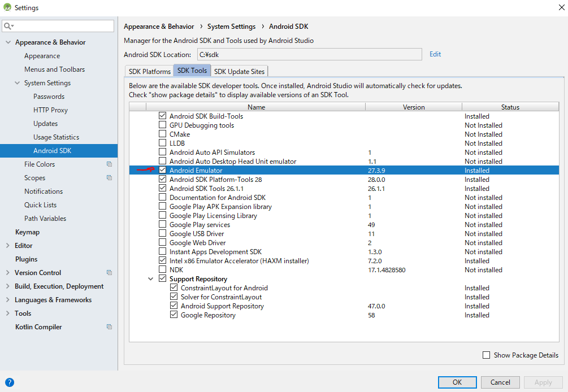The height and width of the screenshot is (392, 568).
Task: Select HTTP Proxy in the sidebar
Action: [x=50, y=110]
